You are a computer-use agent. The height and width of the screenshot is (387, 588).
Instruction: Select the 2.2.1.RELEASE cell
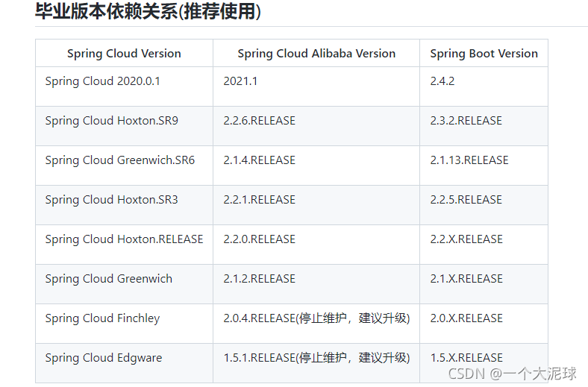pos(316,205)
